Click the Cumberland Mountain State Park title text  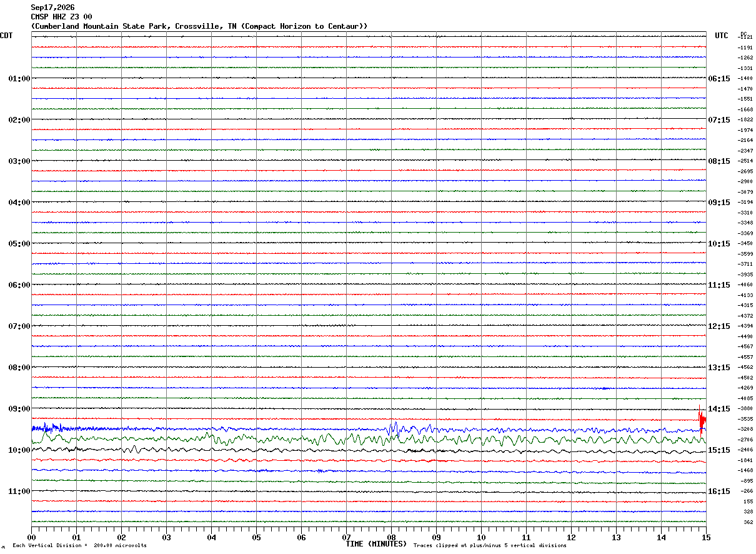point(199,26)
